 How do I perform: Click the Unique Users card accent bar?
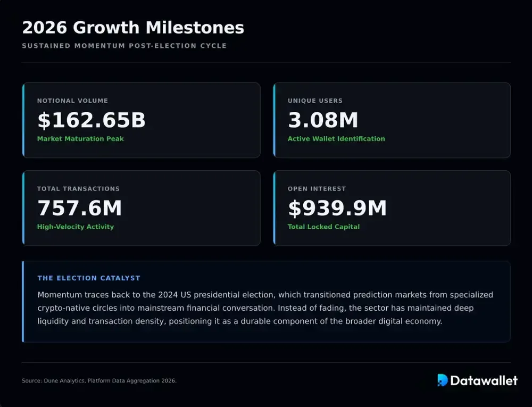275,120
